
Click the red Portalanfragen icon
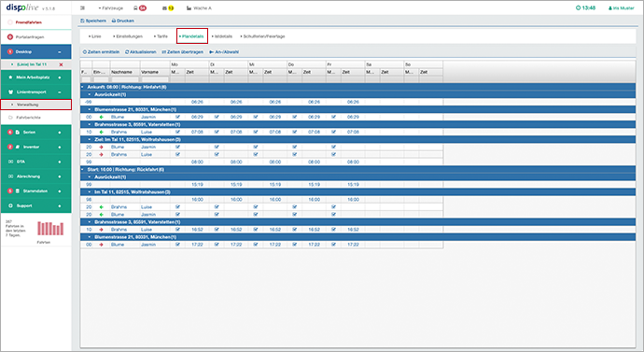click(x=10, y=37)
